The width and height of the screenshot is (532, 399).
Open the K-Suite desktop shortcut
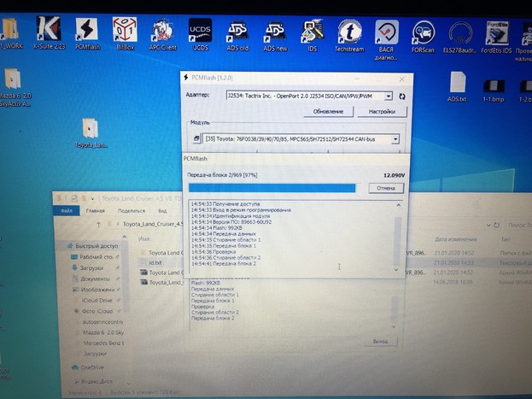tap(49, 31)
